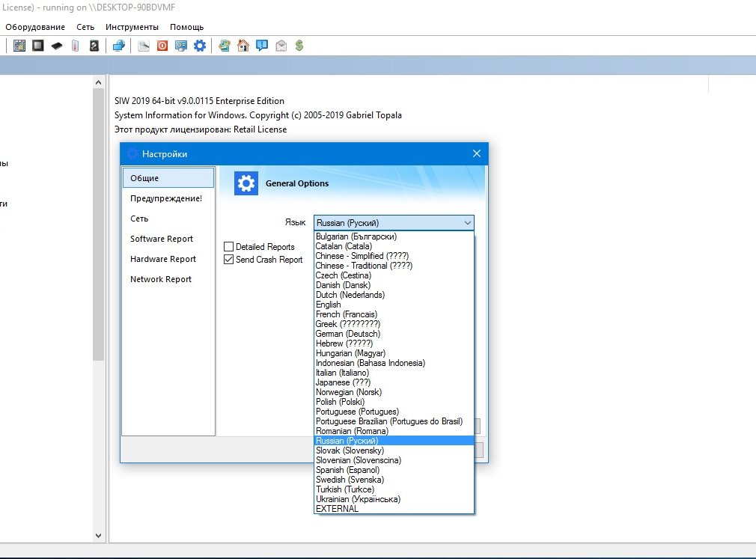The image size is (756, 559).
Task: Select Indonesian (Bahasa Indonesia)
Action: pos(394,363)
